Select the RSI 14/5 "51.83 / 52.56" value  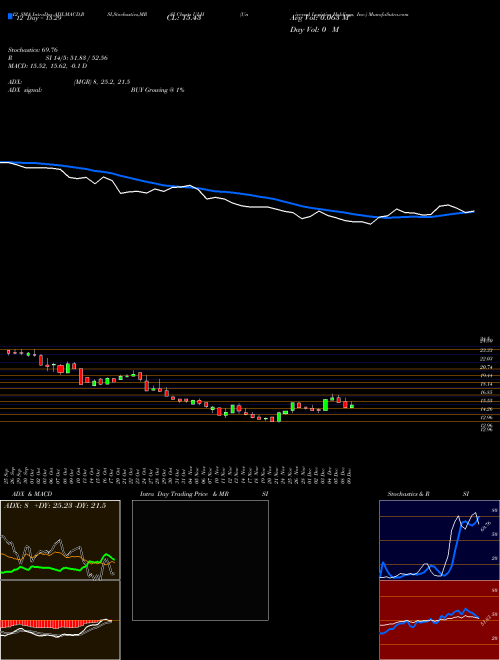coord(87,58)
